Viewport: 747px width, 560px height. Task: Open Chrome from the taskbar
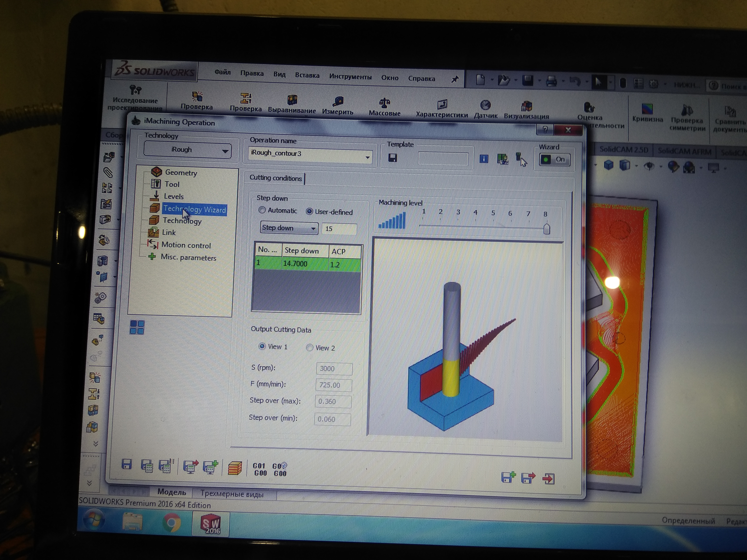(x=172, y=523)
